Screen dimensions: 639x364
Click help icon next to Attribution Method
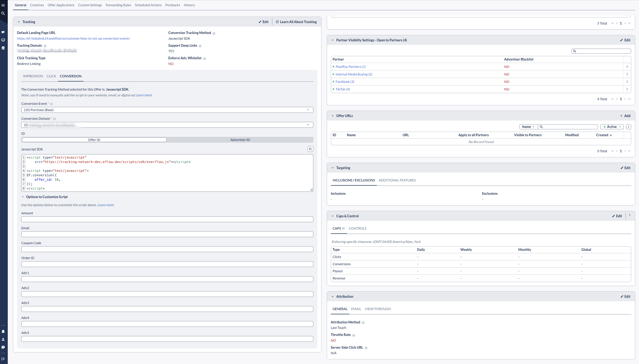point(363,323)
